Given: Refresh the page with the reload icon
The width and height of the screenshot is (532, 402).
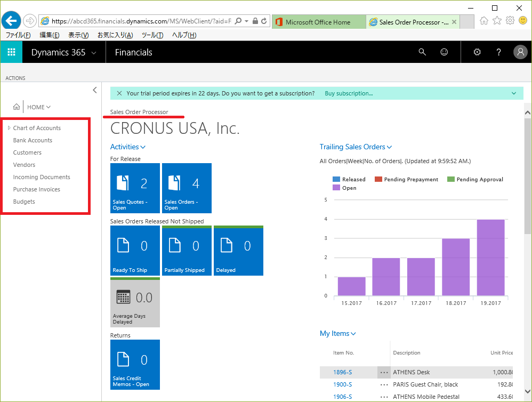Looking at the screenshot, I should 264,21.
